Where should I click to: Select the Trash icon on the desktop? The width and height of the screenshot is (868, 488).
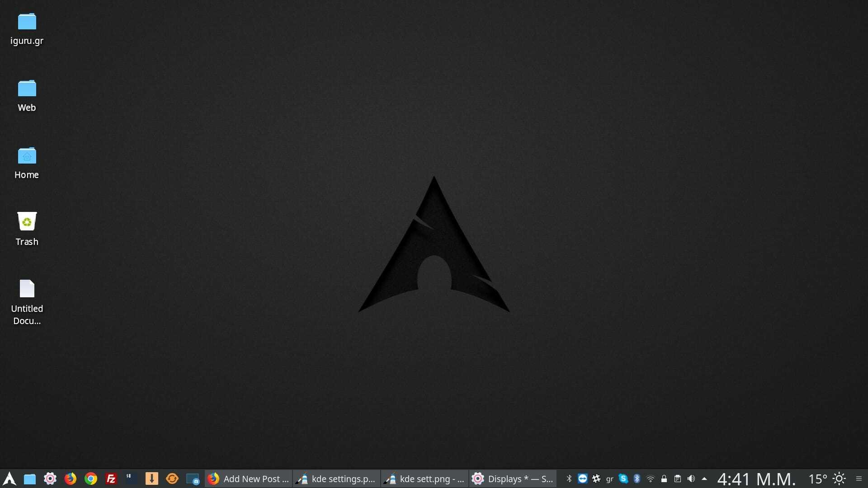[27, 229]
